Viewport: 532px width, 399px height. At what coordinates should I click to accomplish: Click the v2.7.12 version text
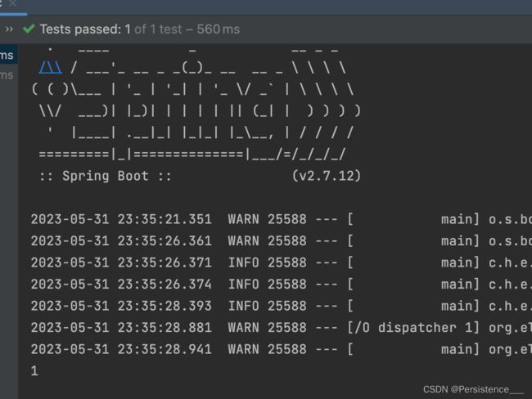pos(327,176)
